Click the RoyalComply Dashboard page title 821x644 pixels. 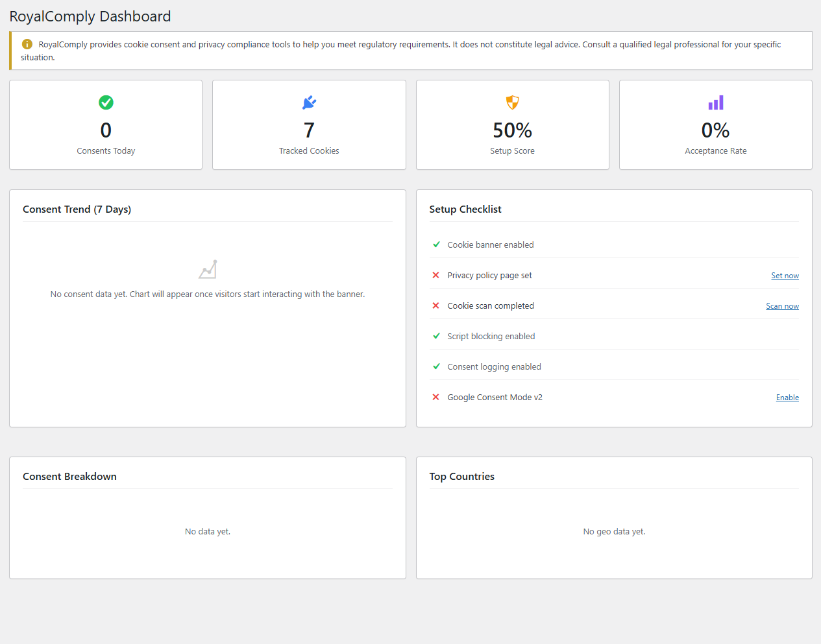pyautogui.click(x=90, y=16)
